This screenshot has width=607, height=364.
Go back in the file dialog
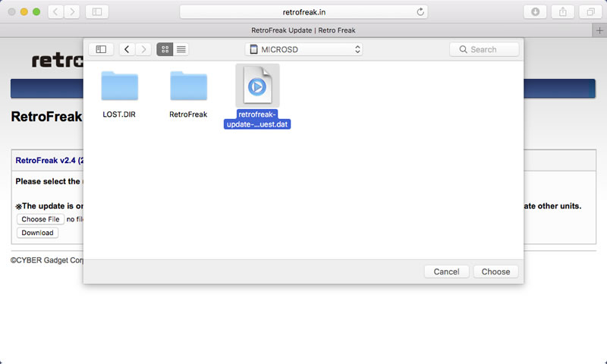pyautogui.click(x=126, y=49)
